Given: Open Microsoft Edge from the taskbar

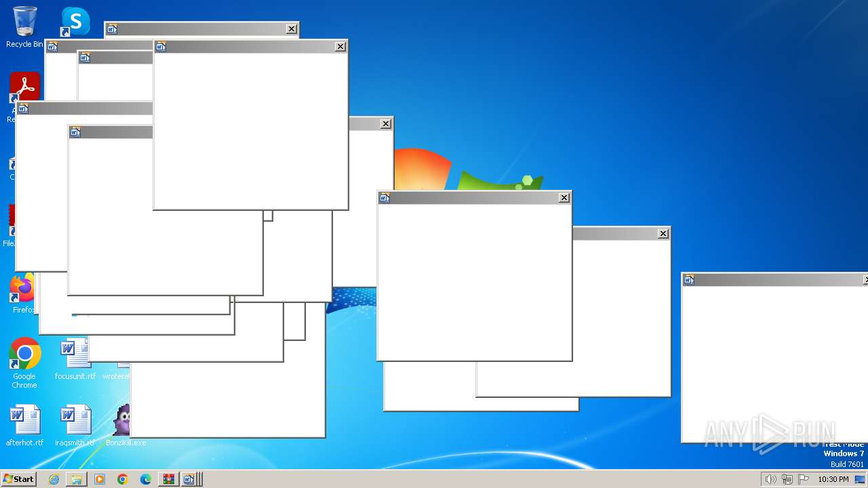Looking at the screenshot, I should 146,479.
